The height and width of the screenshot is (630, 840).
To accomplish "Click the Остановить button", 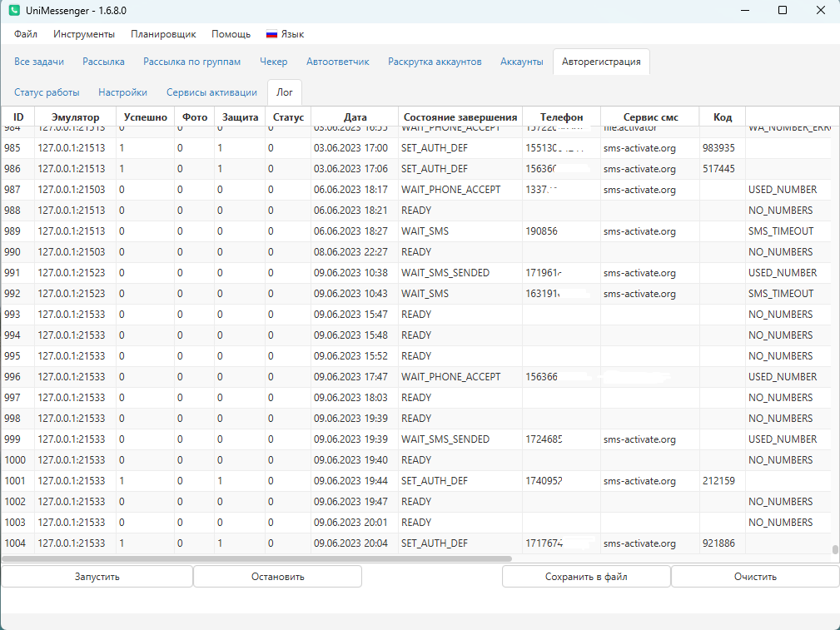I will click(277, 577).
